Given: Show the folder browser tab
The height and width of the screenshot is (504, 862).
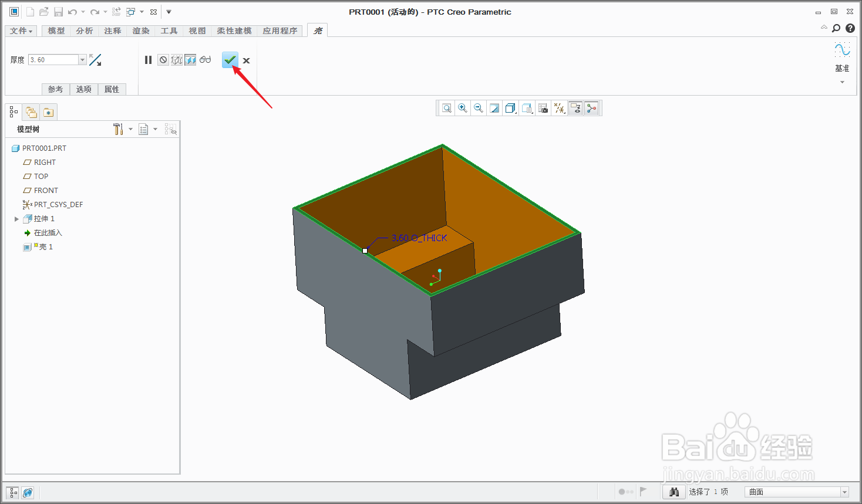Looking at the screenshot, I should pyautogui.click(x=31, y=112).
